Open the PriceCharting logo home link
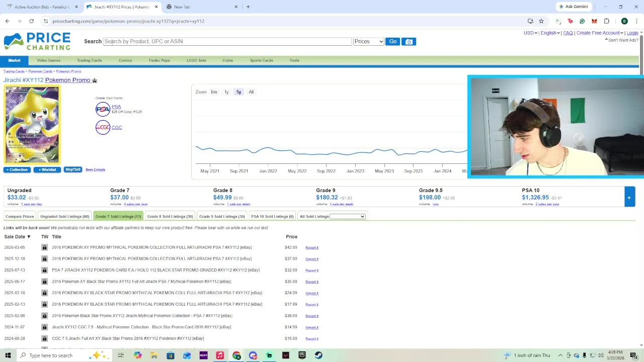 pyautogui.click(x=37, y=41)
